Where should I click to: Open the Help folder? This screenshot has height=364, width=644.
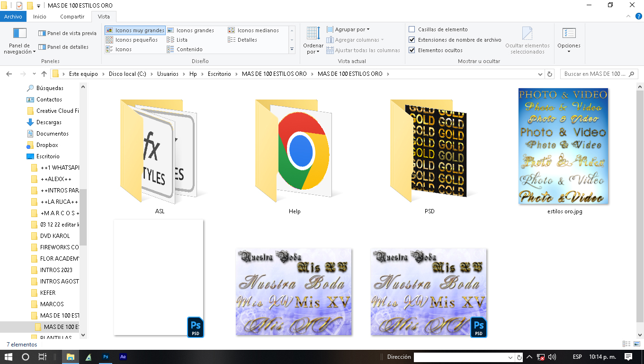[x=294, y=152]
